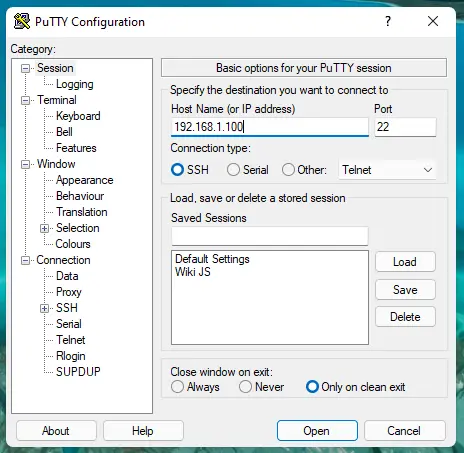
Task: Choose Always for close window on exit
Action: click(177, 387)
